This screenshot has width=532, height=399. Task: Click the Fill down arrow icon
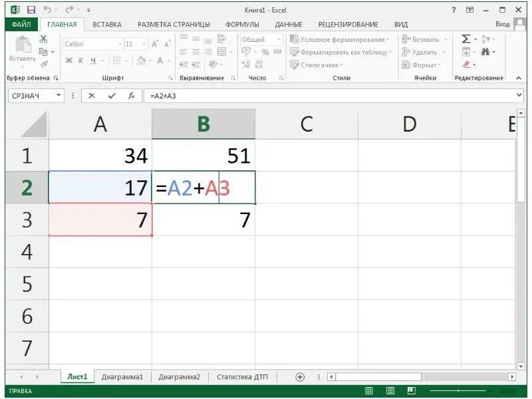click(466, 52)
